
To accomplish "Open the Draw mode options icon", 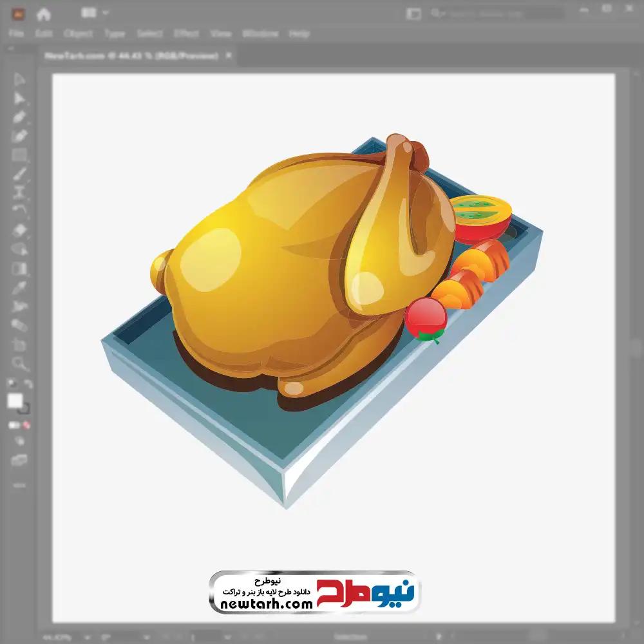I will tap(19, 442).
